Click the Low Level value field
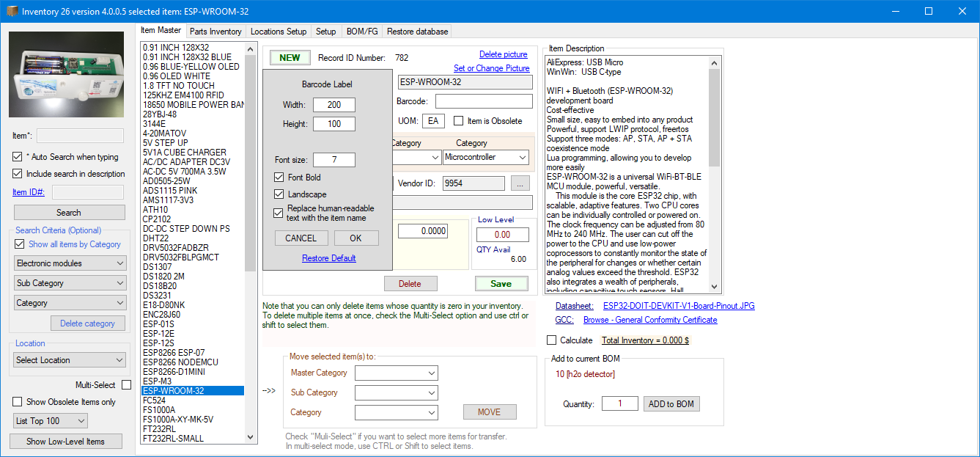Screen dimensions: 980x457 pyautogui.click(x=503, y=235)
